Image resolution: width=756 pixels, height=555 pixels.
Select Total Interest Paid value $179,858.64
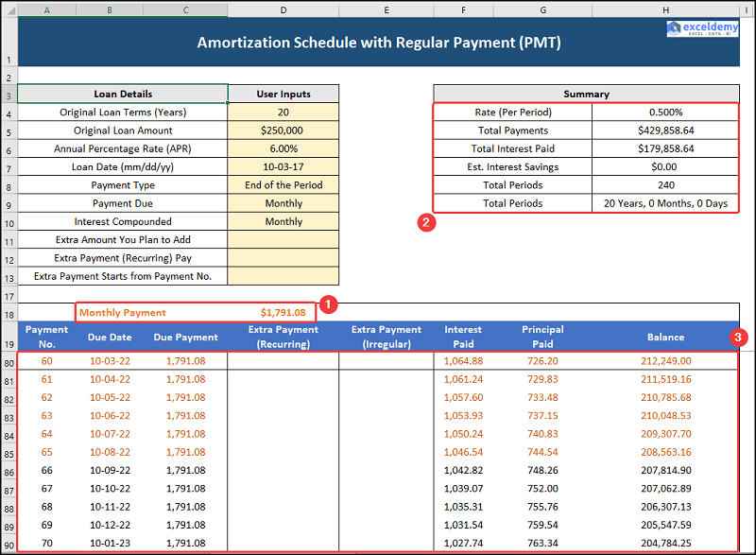point(665,149)
